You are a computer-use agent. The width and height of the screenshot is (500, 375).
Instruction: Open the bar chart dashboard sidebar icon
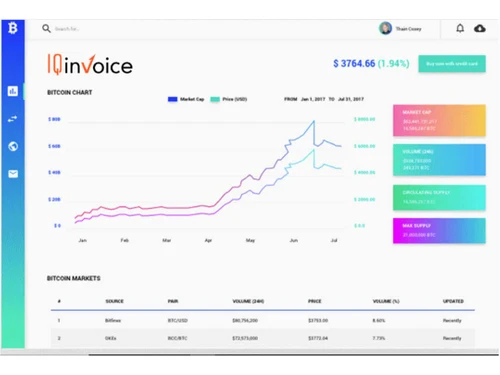point(13,91)
